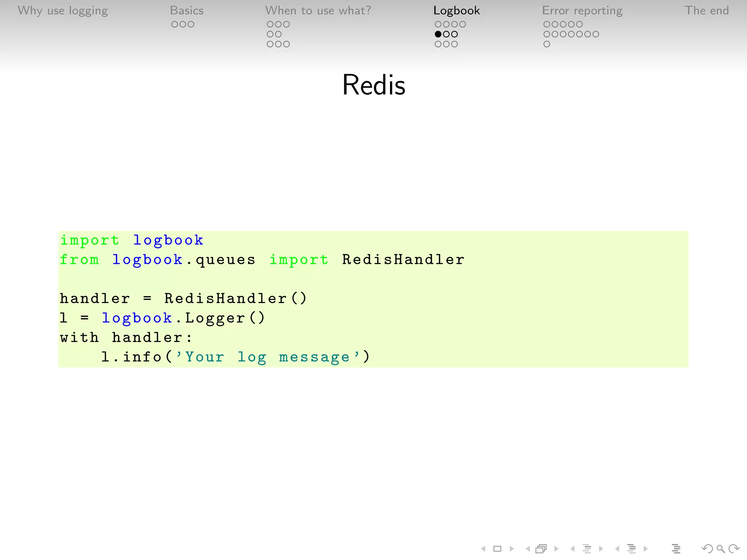Click the 'Redis' slide title

coord(374,85)
